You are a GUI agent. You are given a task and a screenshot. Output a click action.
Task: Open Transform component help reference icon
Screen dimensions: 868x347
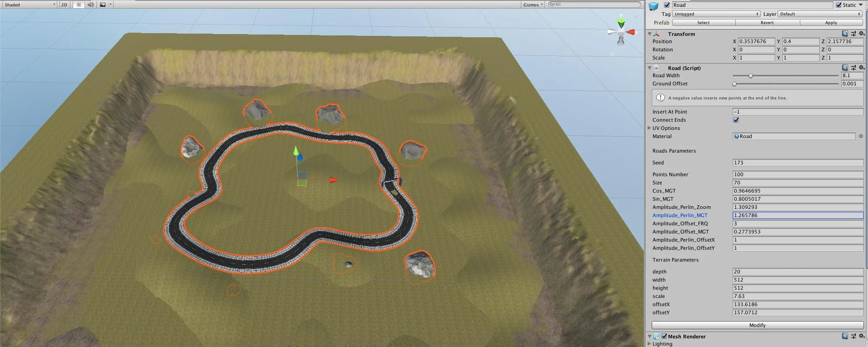click(x=845, y=34)
